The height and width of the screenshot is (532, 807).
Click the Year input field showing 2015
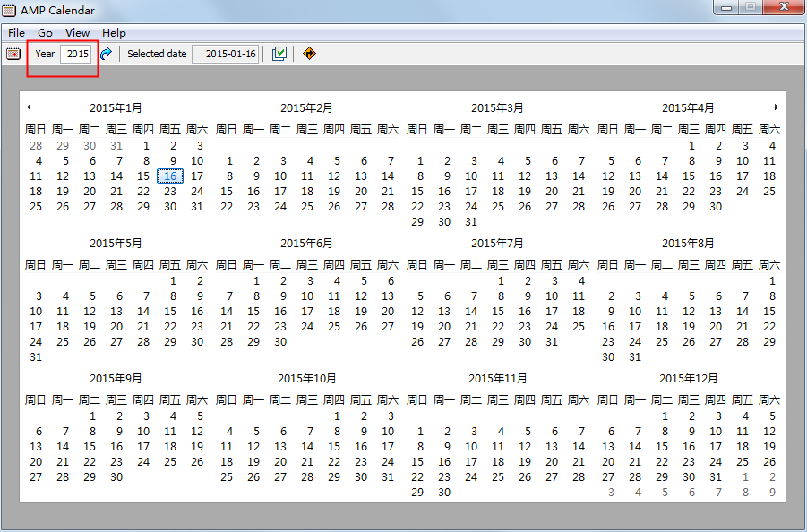77,54
